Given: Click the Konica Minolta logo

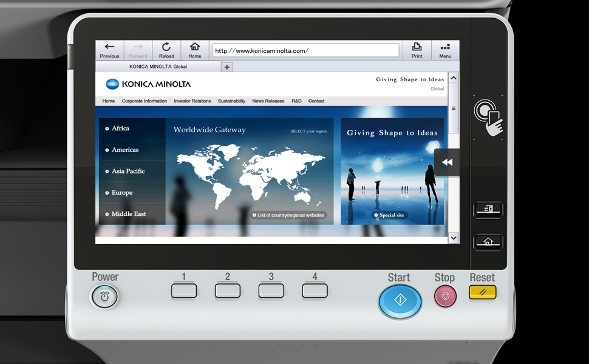Looking at the screenshot, I should (x=148, y=84).
